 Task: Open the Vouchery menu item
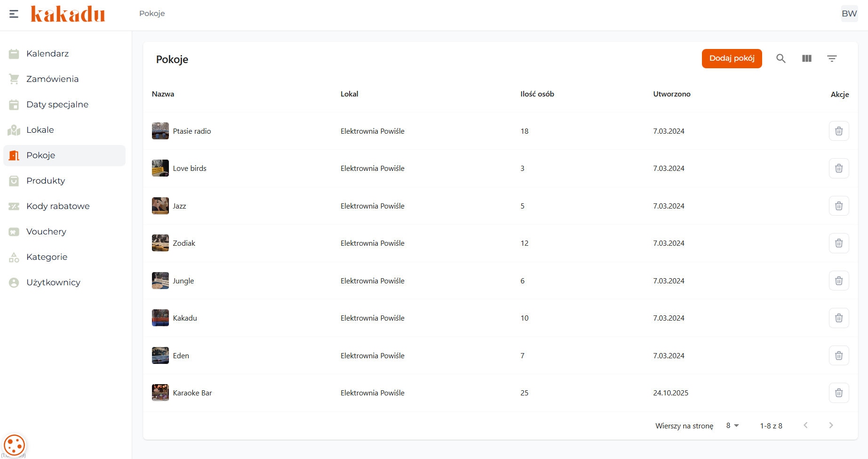pyautogui.click(x=46, y=232)
